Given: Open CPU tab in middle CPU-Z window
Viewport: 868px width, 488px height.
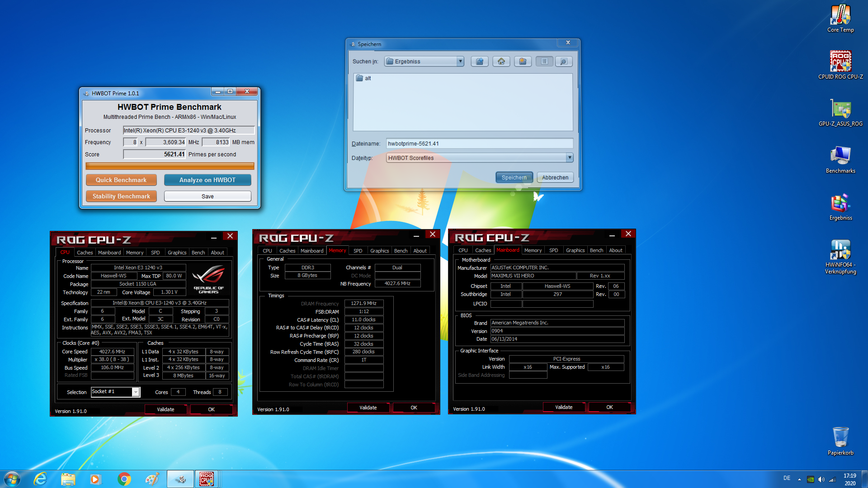Looking at the screenshot, I should (x=267, y=251).
